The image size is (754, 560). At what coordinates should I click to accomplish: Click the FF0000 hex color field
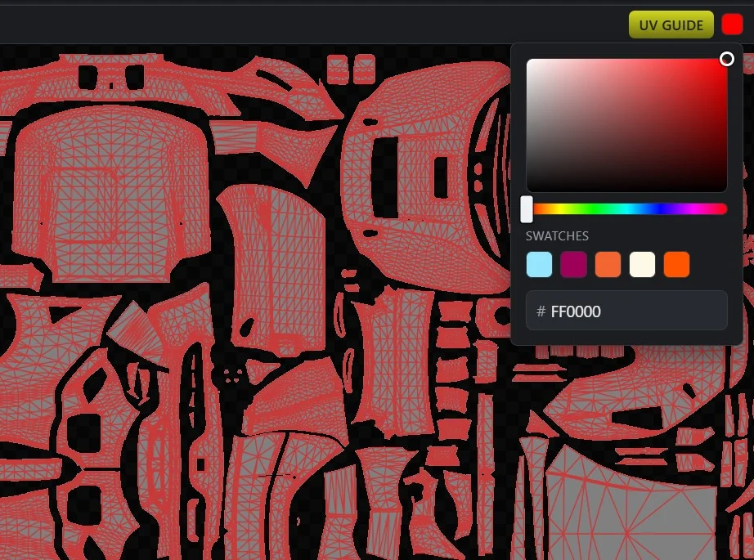coord(626,311)
